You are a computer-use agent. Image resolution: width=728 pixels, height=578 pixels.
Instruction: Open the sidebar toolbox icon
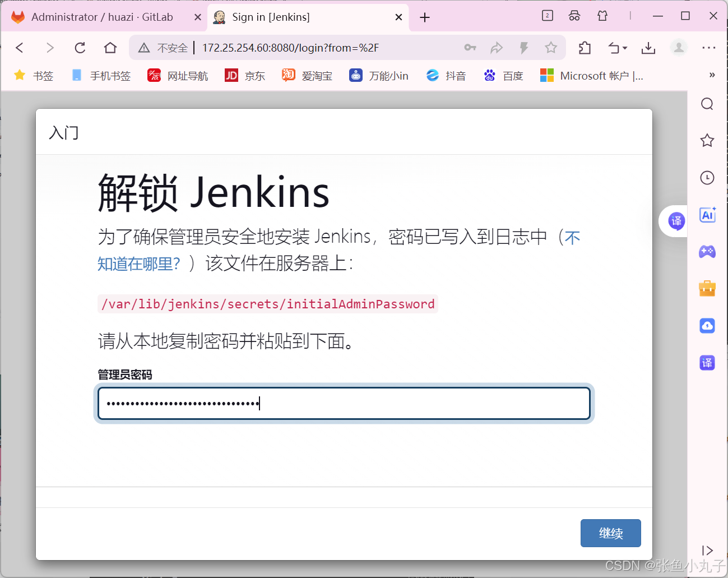pyautogui.click(x=707, y=288)
